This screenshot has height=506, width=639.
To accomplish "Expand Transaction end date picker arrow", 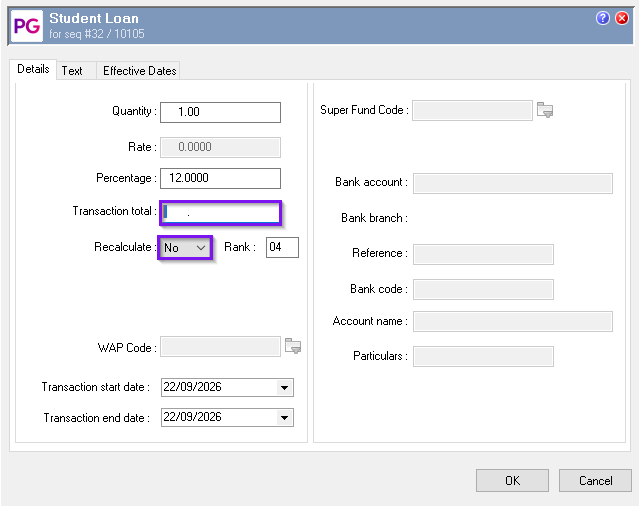I will (284, 418).
